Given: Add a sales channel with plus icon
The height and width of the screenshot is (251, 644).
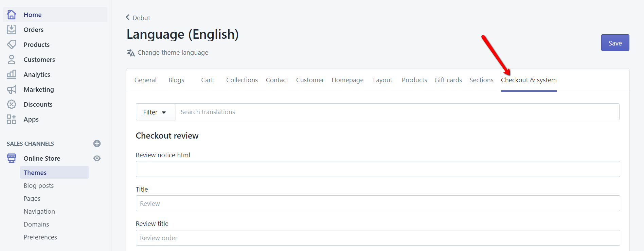Looking at the screenshot, I should pyautogui.click(x=97, y=144).
